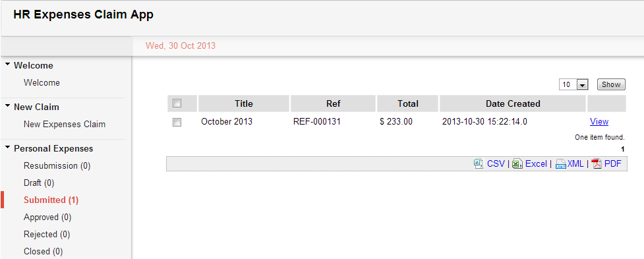Viewport: 644px width, 259px height.
Task: Open Approved (0) claims in sidebar
Action: pyautogui.click(x=47, y=217)
